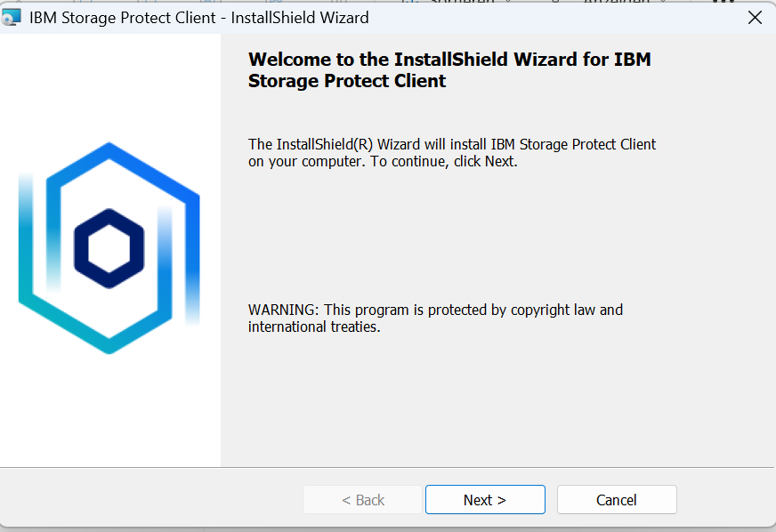The width and height of the screenshot is (776, 532).
Task: Click the WARNING copyright law text
Action: tap(435, 310)
